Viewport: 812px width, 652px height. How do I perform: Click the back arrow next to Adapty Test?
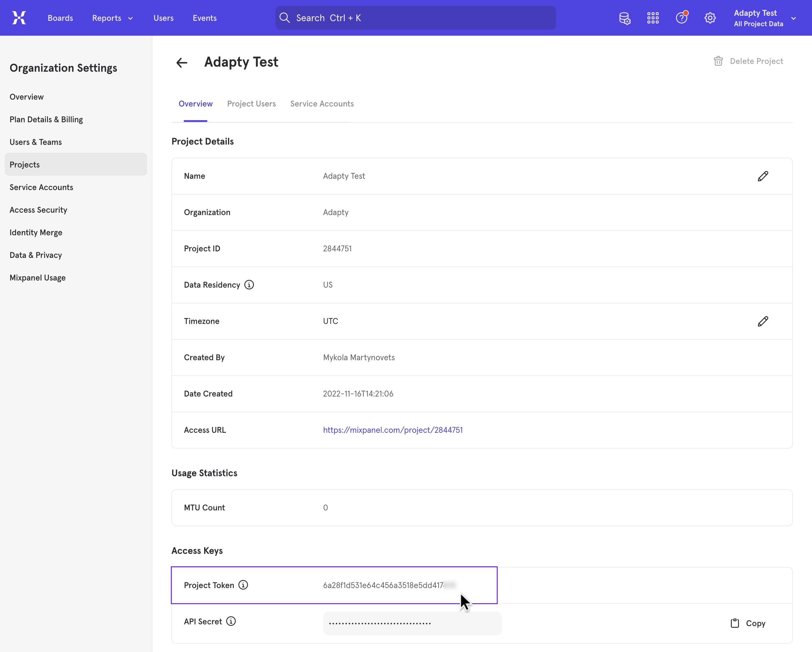(x=182, y=62)
